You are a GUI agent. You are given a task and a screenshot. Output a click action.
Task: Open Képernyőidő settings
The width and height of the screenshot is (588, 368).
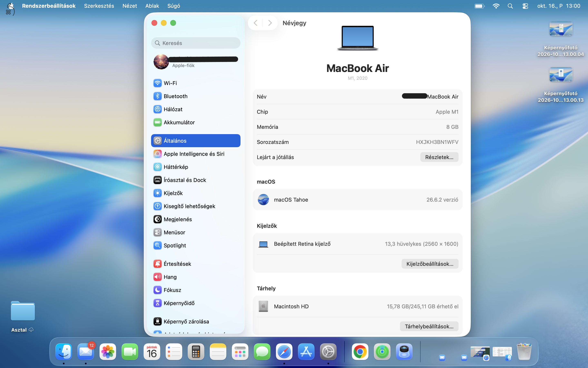(x=196, y=303)
